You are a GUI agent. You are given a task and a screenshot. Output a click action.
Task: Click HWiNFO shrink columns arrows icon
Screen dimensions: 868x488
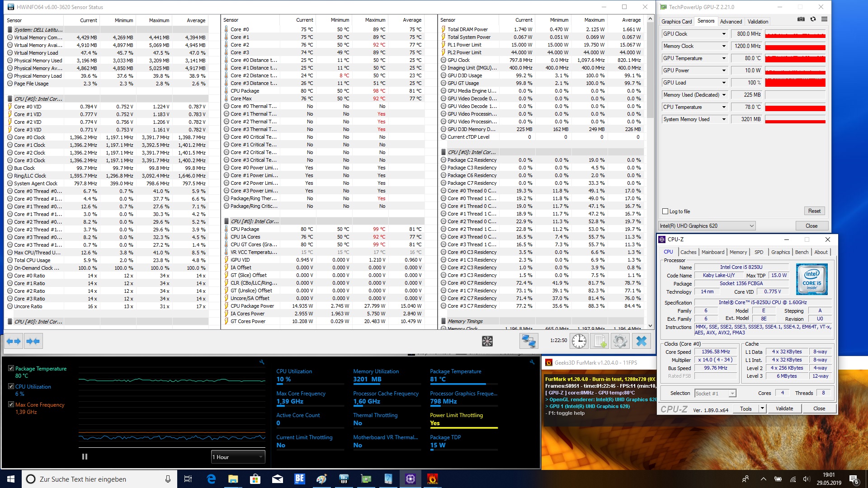click(33, 341)
